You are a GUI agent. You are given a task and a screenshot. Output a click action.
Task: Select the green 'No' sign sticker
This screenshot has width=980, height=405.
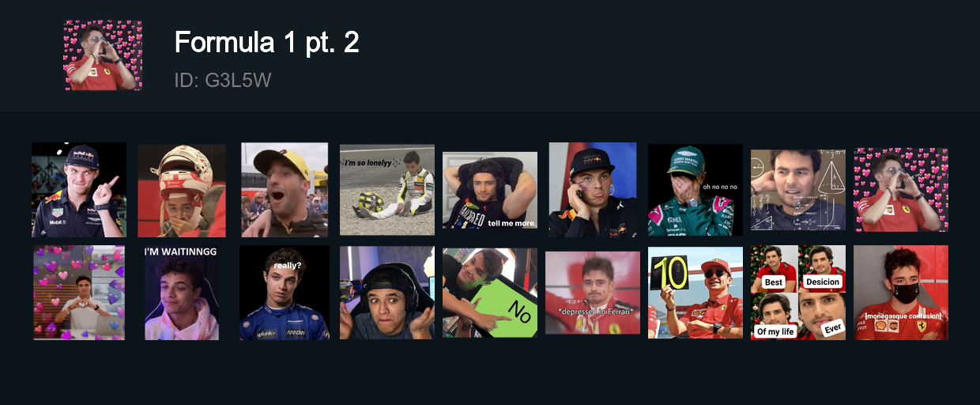pyautogui.click(x=490, y=293)
